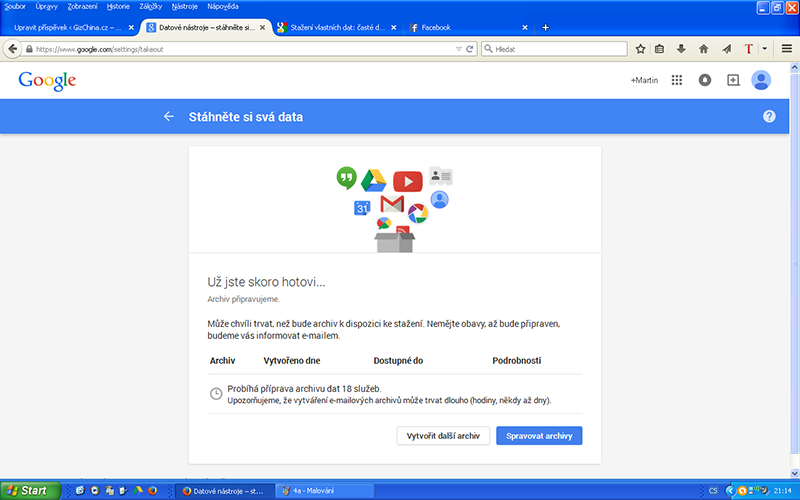Open the bookmarks list icon
The height and width of the screenshot is (500, 800).
[660, 49]
